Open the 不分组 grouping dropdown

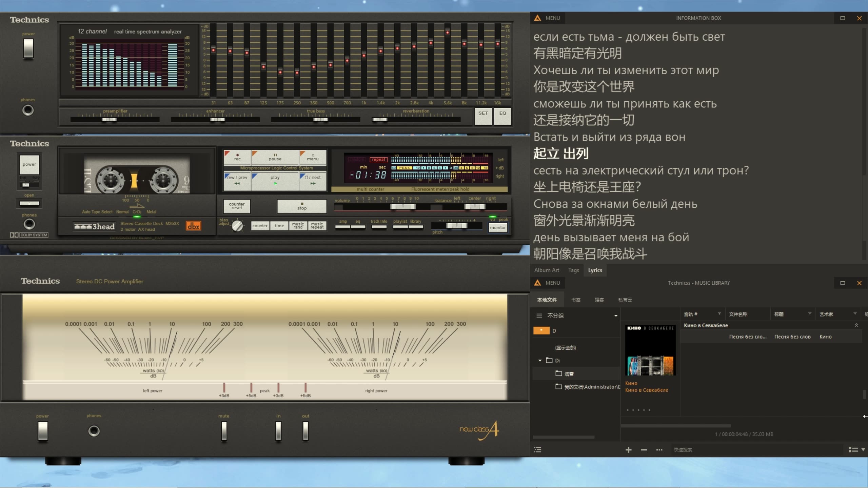(576, 316)
